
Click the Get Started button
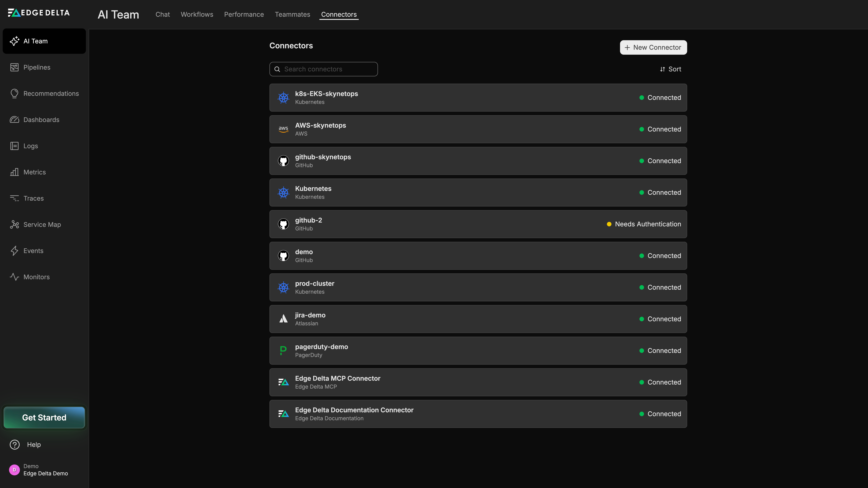[x=44, y=418]
